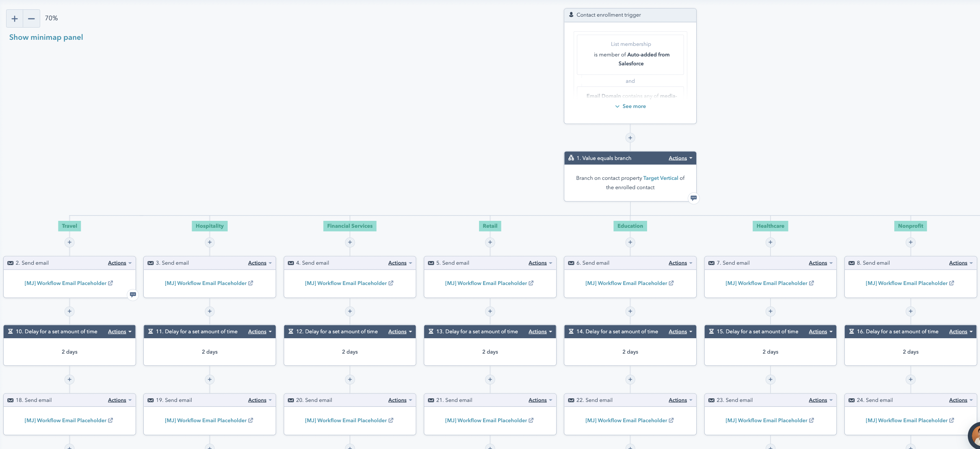Click plus under the Healthcare branch label
Screen dimensions: 980x449
pyautogui.click(x=770, y=242)
